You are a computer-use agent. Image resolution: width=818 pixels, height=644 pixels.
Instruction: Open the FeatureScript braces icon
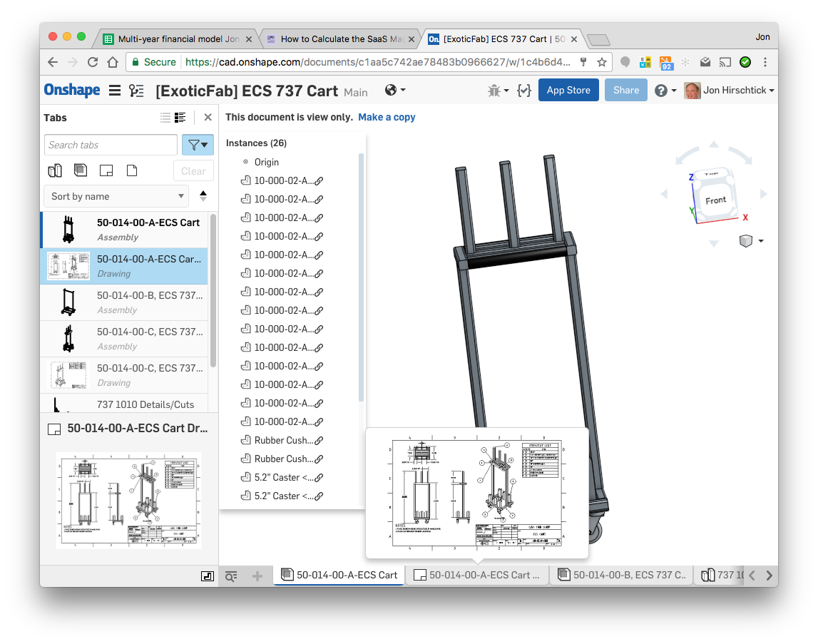(523, 91)
